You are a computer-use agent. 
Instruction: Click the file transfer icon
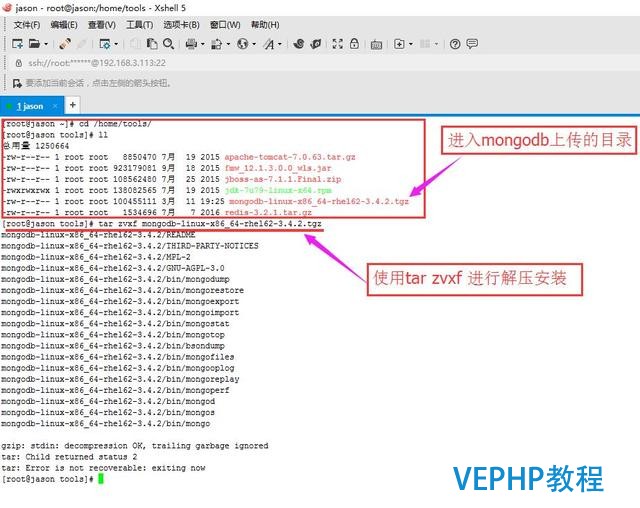216,44
